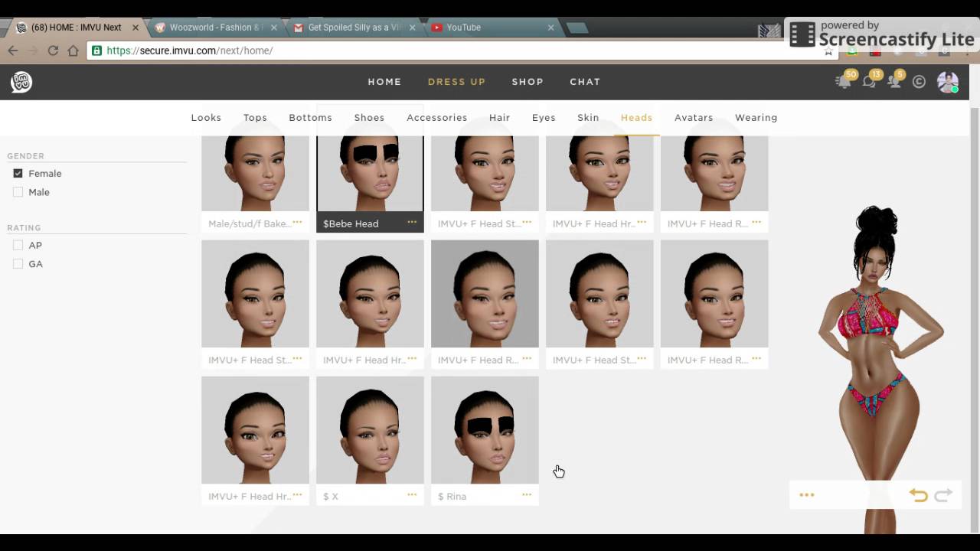The width and height of the screenshot is (980, 551).
Task: Enable the GA rating filter
Action: pyautogui.click(x=18, y=264)
